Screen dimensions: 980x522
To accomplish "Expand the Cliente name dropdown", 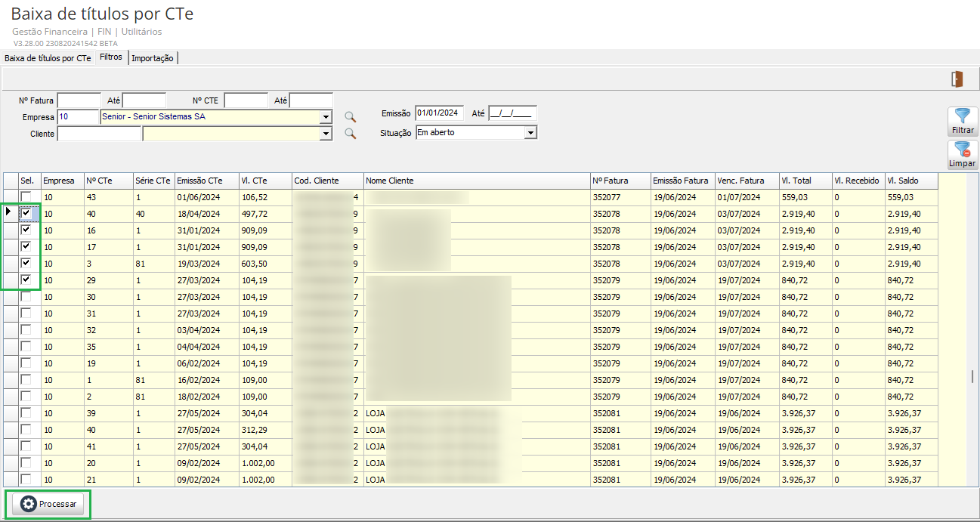I will coord(326,134).
